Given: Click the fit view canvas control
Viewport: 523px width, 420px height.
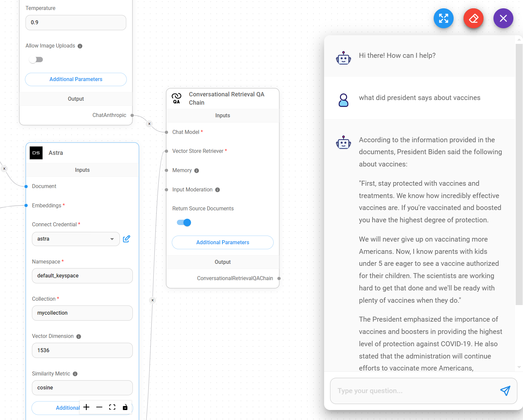Looking at the screenshot, I should (112, 407).
